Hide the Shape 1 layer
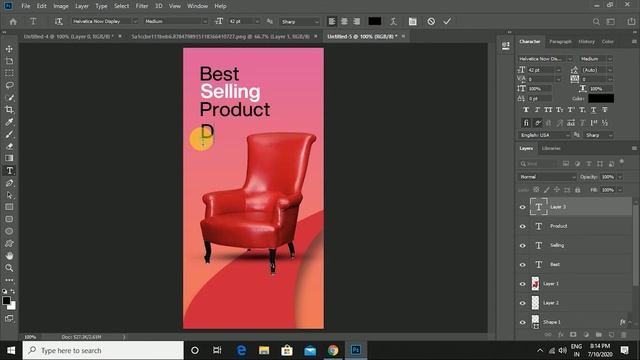Image resolution: width=640 pixels, height=360 pixels. coord(522,322)
